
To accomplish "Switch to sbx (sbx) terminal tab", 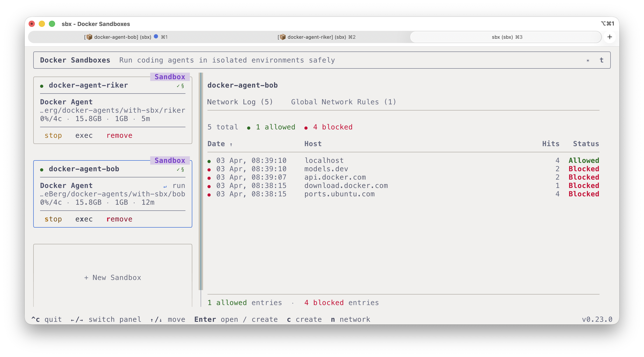I will click(507, 37).
